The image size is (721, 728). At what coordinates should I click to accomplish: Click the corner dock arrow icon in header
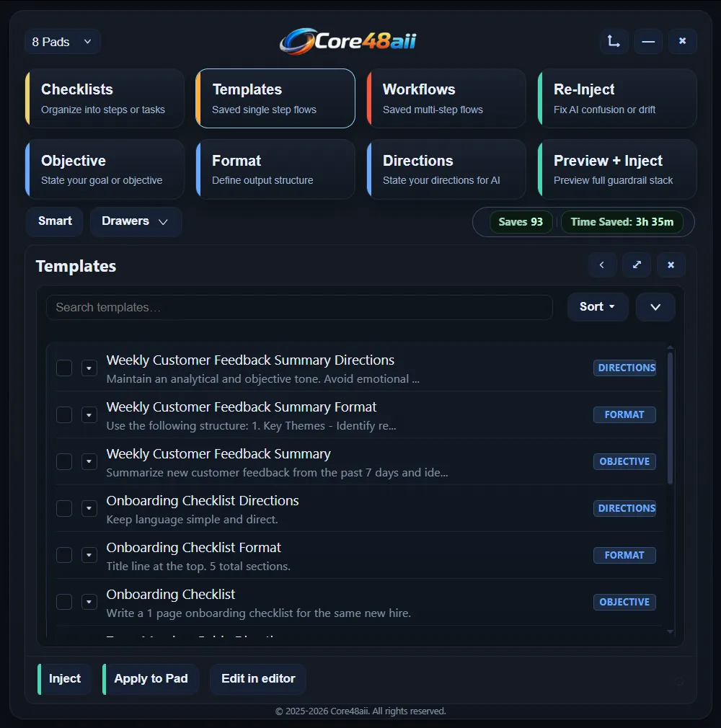point(614,41)
